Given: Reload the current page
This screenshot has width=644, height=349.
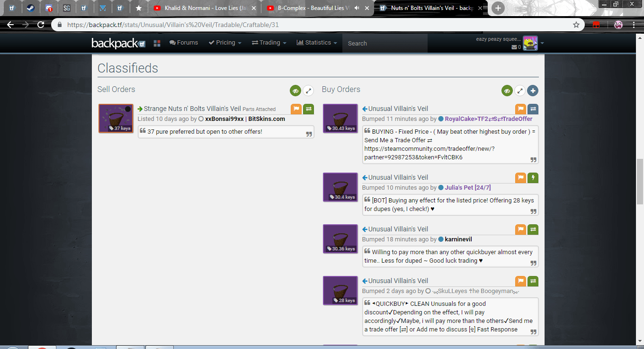Looking at the screenshot, I should 41,25.
